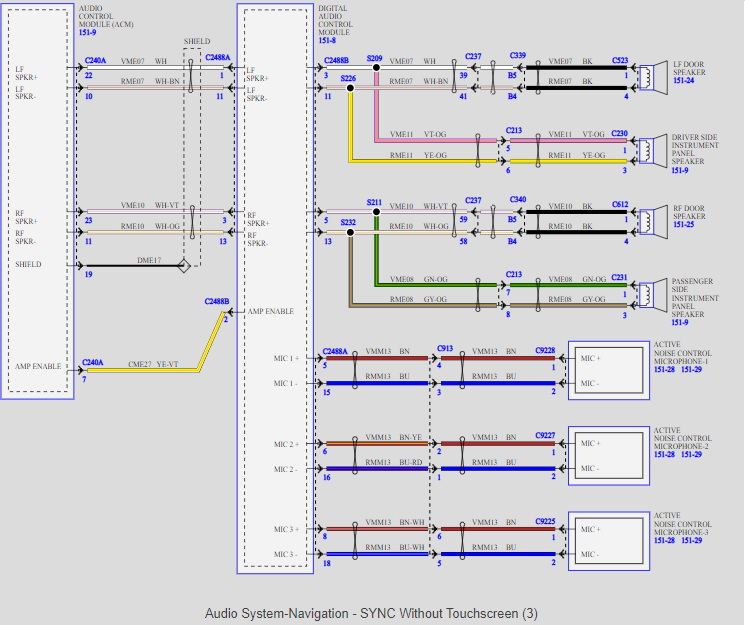Click the 'VMM13 BN-WH' wire label
The height and width of the screenshot is (625, 745).
394,522
